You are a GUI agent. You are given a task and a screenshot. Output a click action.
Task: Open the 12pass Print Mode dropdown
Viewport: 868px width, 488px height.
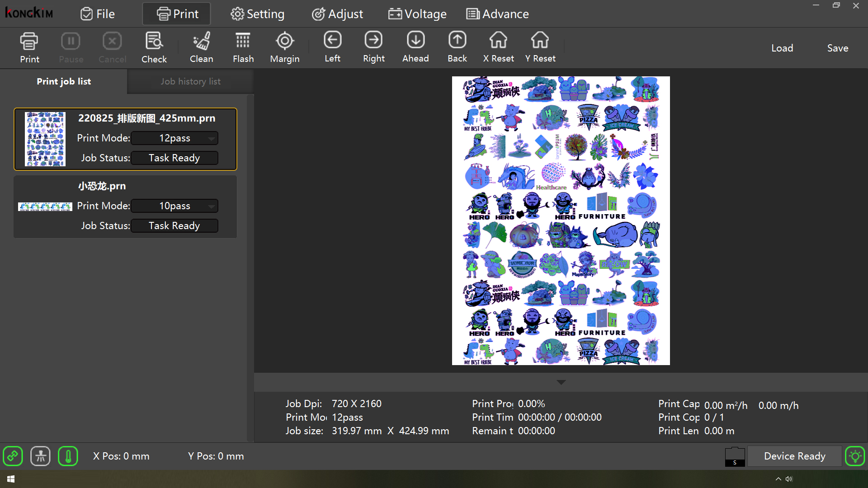pos(175,138)
